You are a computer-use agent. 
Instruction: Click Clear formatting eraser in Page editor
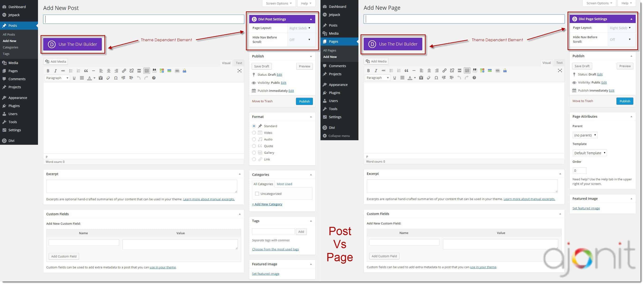pos(428,78)
